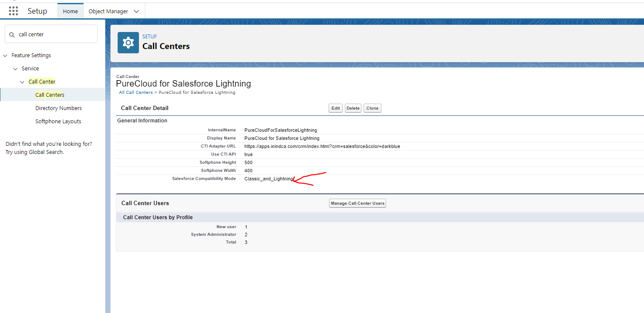Click the Display Name value text
Viewport: 644px width, 313px height.
point(282,138)
